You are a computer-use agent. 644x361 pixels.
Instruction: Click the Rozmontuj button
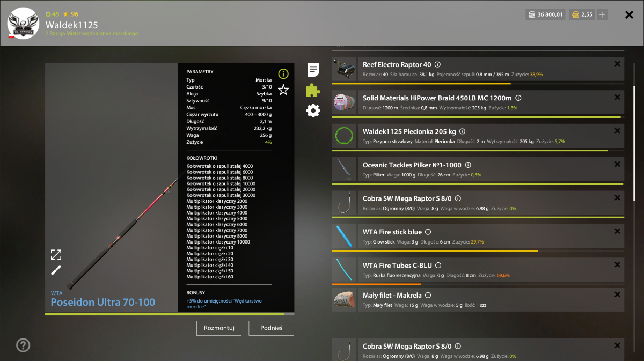pyautogui.click(x=219, y=328)
